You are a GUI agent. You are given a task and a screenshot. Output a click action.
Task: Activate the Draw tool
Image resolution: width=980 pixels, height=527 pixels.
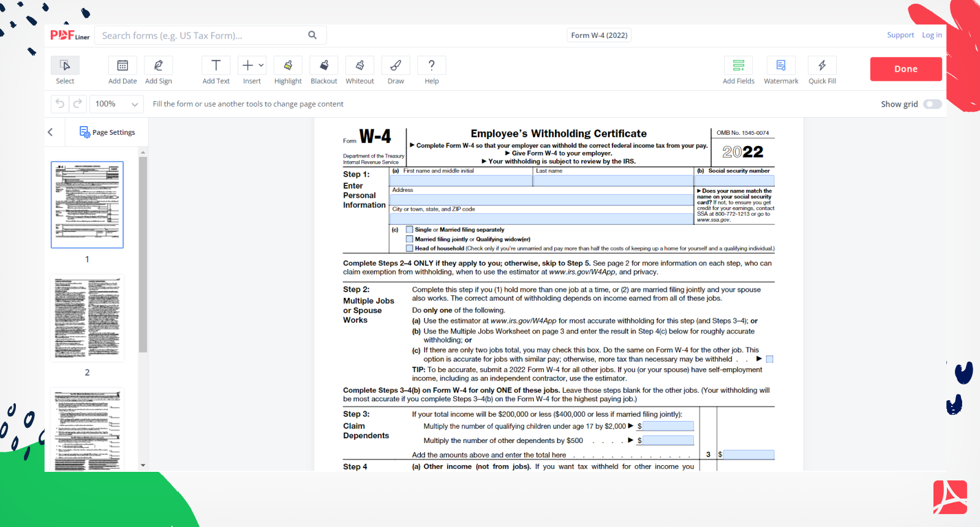click(396, 66)
